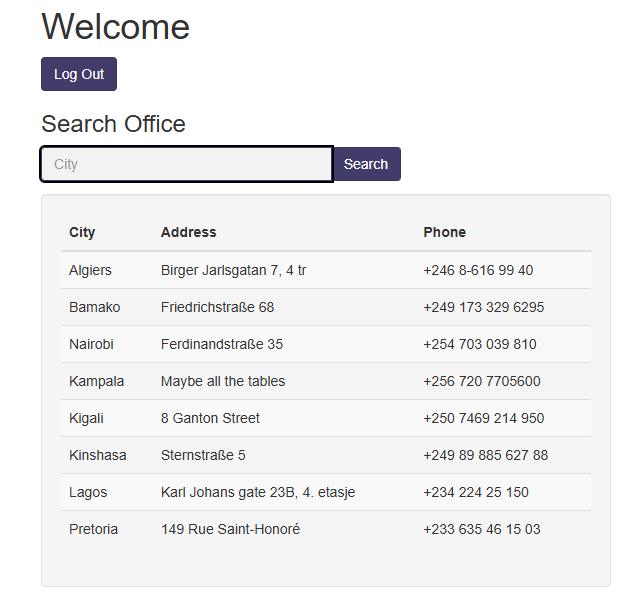Click the Friedrichstraße 68 address
The image size is (644, 607).
pos(217,307)
